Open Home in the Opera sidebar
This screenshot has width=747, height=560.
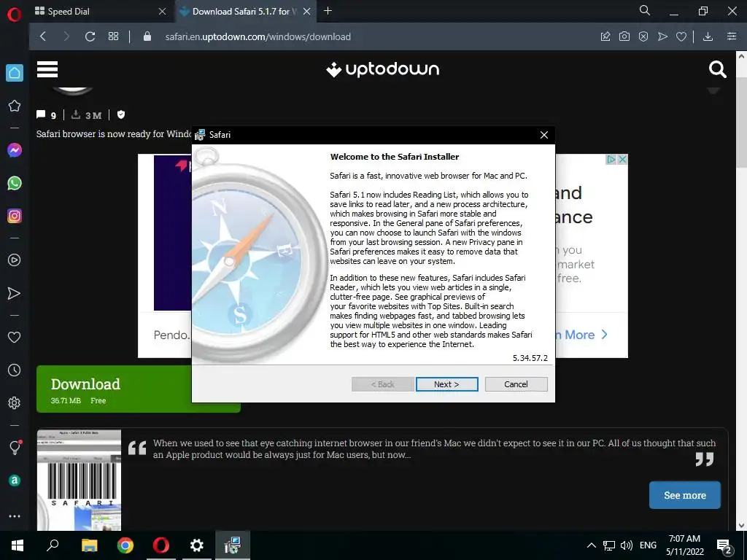tap(15, 73)
